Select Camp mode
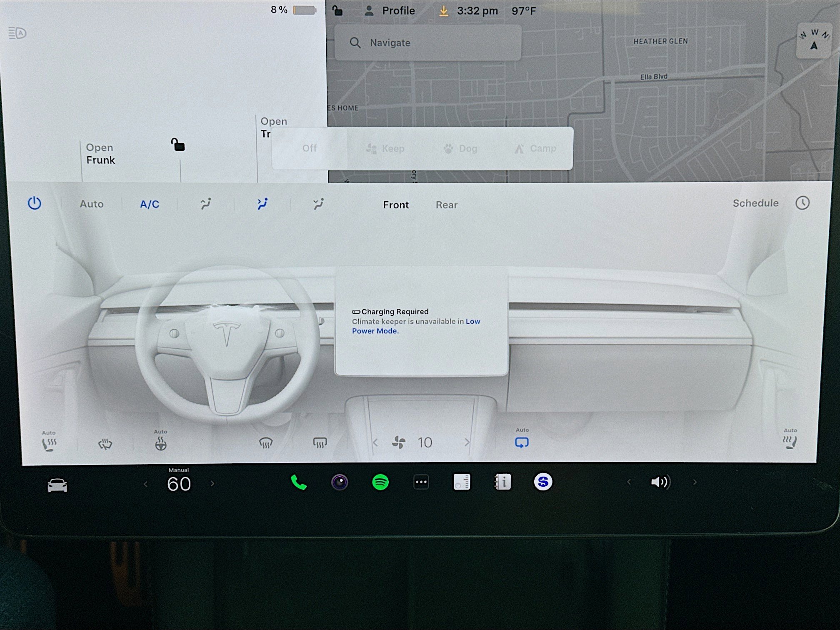Screen dimensions: 840x630 536,148
